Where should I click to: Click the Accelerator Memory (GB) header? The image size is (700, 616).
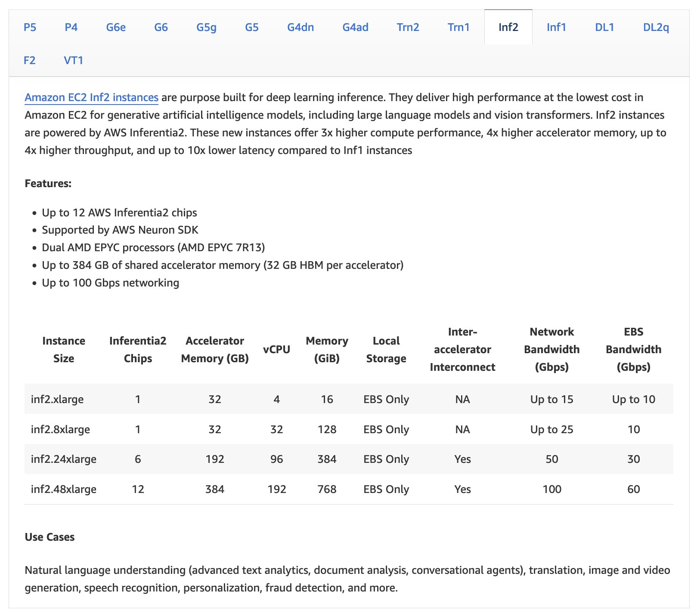[215, 350]
